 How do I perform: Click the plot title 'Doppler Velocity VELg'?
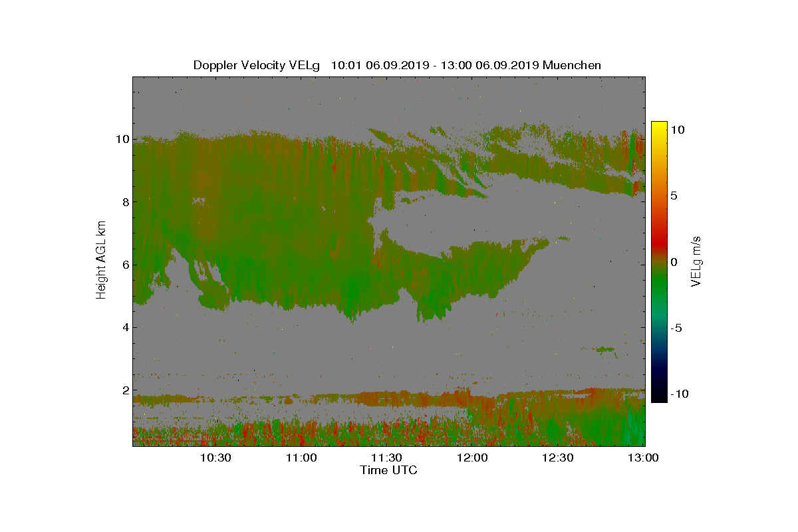pos(257,65)
